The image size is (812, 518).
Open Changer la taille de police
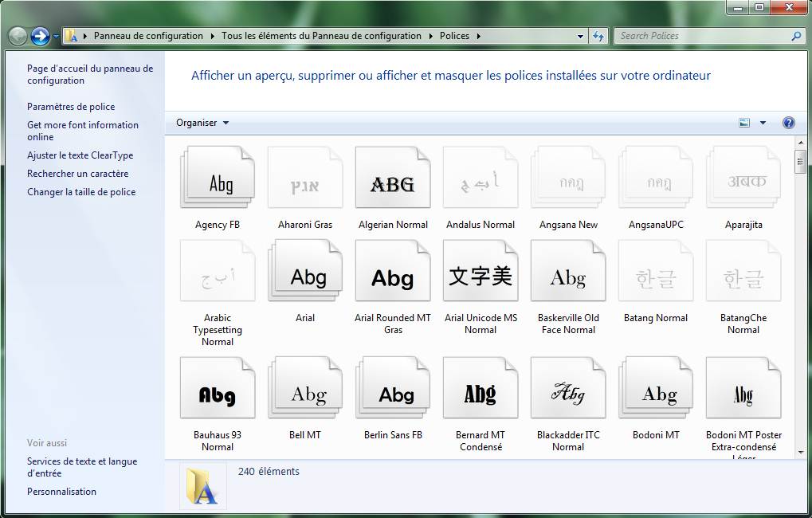[81, 192]
